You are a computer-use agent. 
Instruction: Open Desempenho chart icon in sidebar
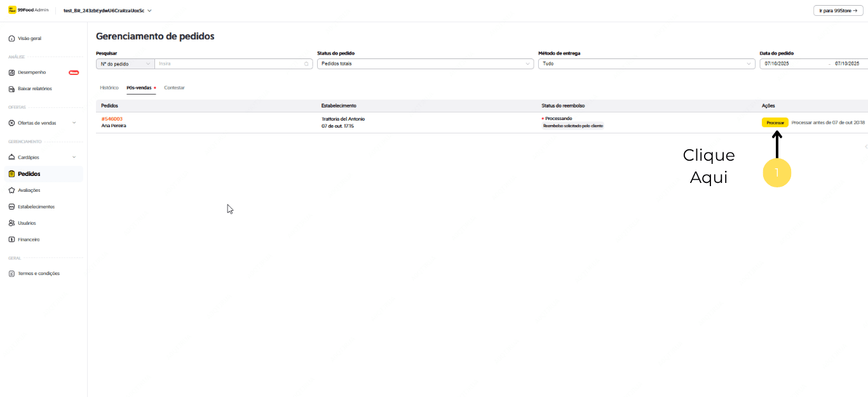pos(11,72)
